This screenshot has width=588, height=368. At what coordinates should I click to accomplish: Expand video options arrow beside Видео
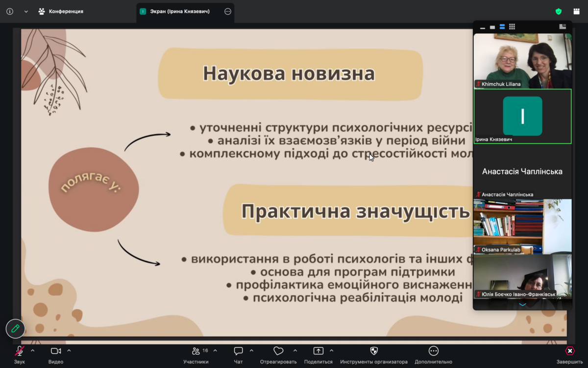[69, 351]
